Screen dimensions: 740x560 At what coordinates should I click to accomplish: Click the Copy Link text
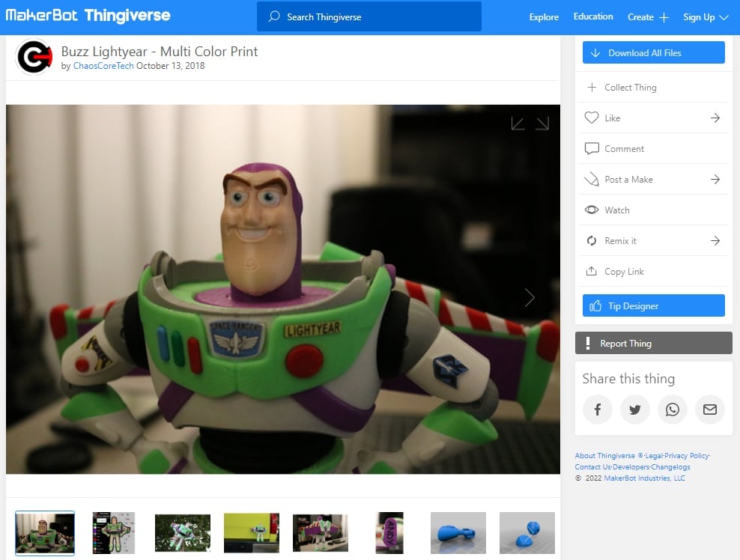pyautogui.click(x=624, y=271)
